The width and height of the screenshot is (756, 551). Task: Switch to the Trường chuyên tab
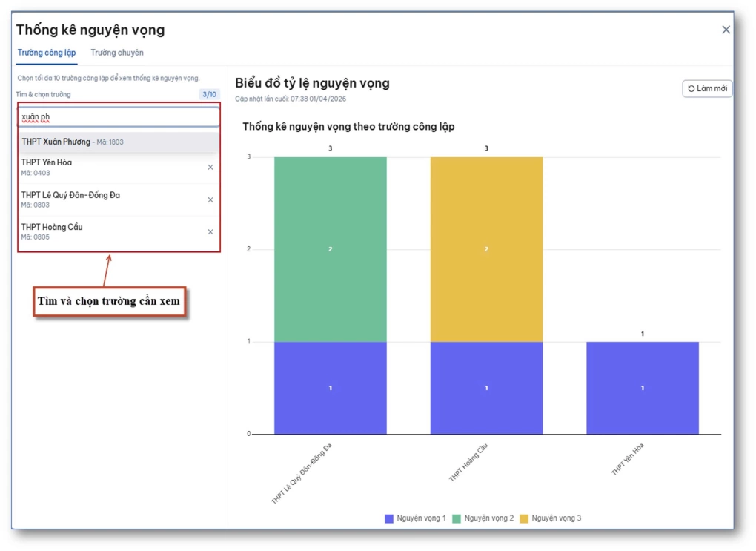click(117, 53)
